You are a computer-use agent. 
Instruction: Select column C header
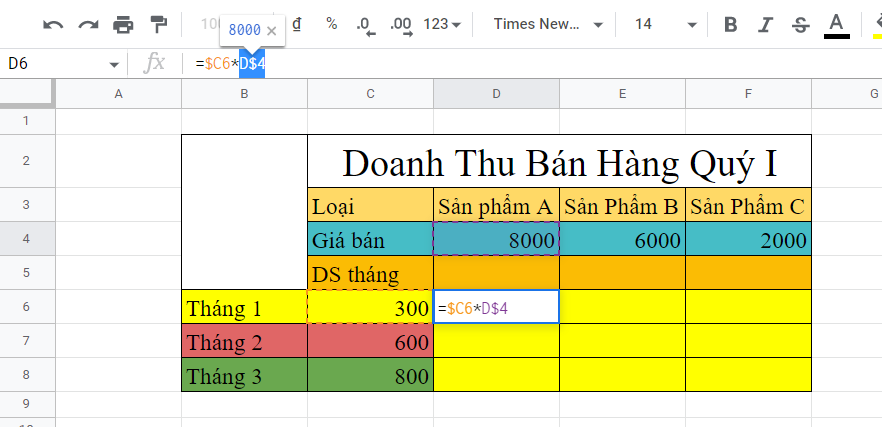(370, 94)
